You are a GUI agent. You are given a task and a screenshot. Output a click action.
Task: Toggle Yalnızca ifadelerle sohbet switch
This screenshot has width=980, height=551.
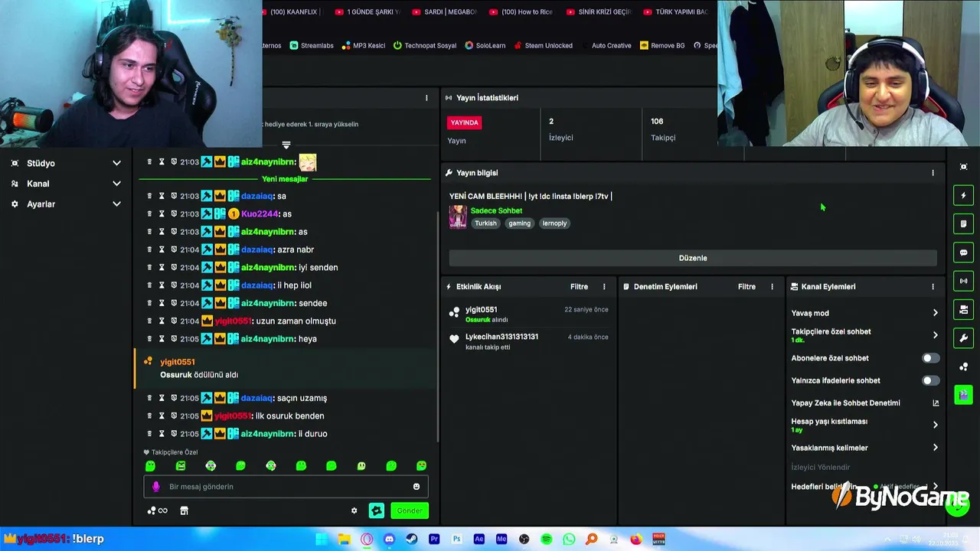pyautogui.click(x=929, y=380)
